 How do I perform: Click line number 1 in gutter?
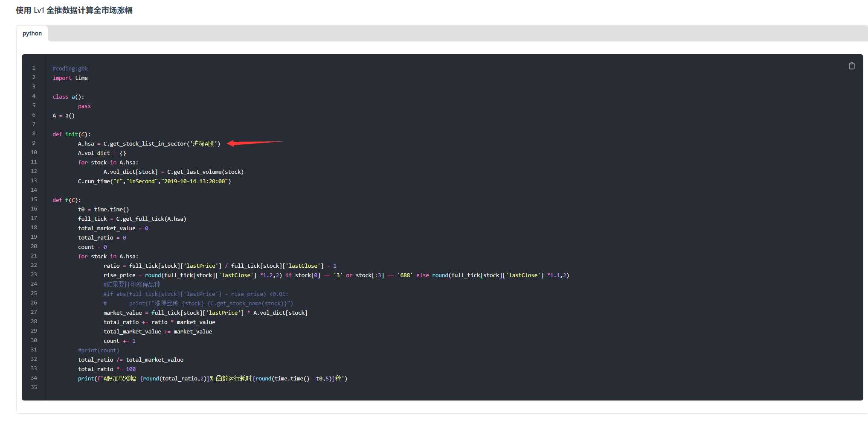[34, 67]
